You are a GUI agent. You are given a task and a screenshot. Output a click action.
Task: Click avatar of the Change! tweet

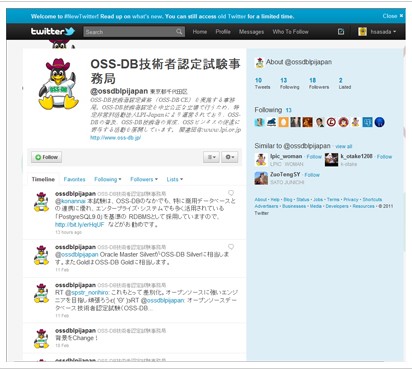click(x=41, y=339)
